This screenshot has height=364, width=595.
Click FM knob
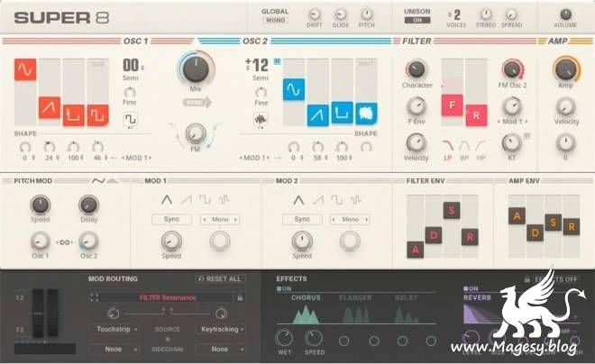click(196, 134)
